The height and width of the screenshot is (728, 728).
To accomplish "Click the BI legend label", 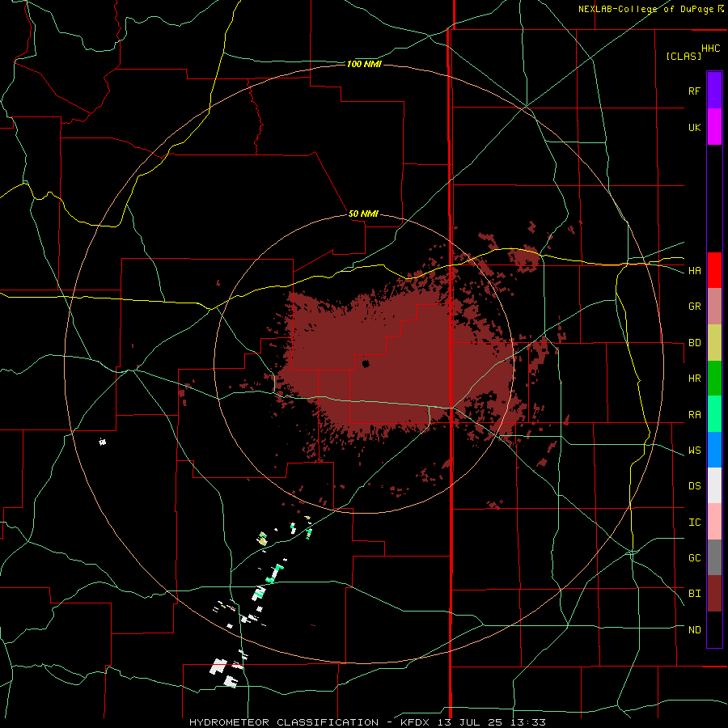I will coord(694,594).
